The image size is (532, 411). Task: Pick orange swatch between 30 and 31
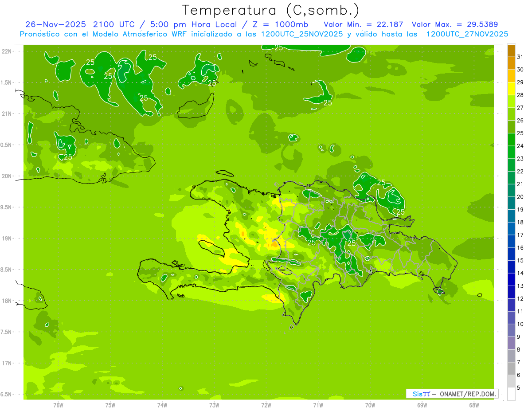[511, 63]
